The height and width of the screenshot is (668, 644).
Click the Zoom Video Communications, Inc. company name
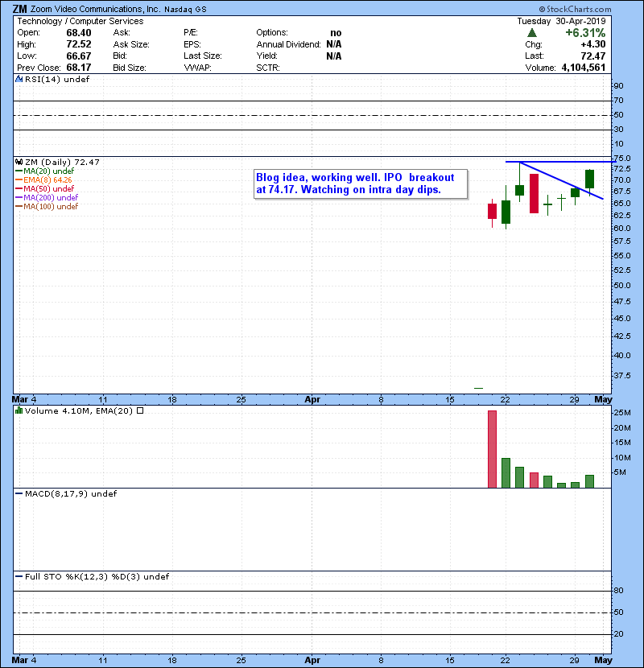coord(95,9)
